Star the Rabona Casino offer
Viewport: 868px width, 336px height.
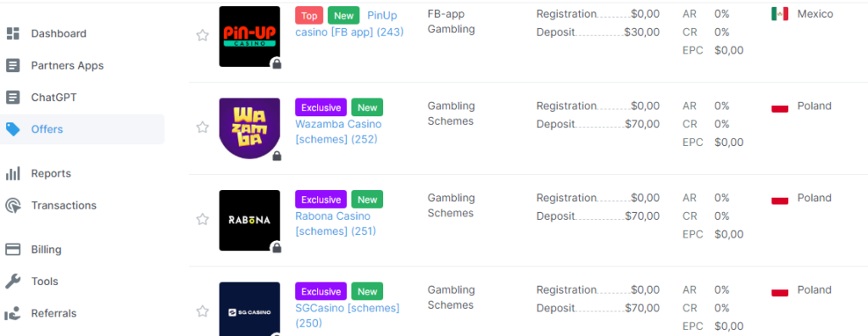(x=203, y=220)
